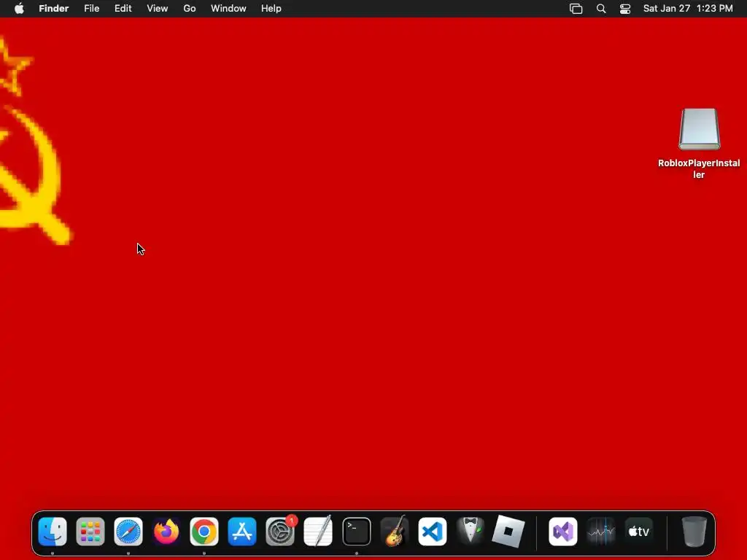Screen dimensions: 747x560
Task: Open Google Chrome in the dock
Action: [204, 532]
